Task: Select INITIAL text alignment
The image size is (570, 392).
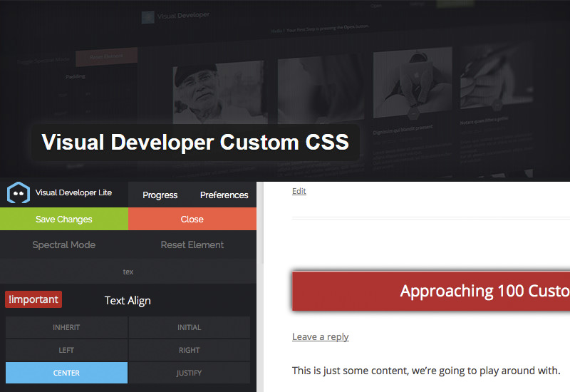Action: click(190, 327)
